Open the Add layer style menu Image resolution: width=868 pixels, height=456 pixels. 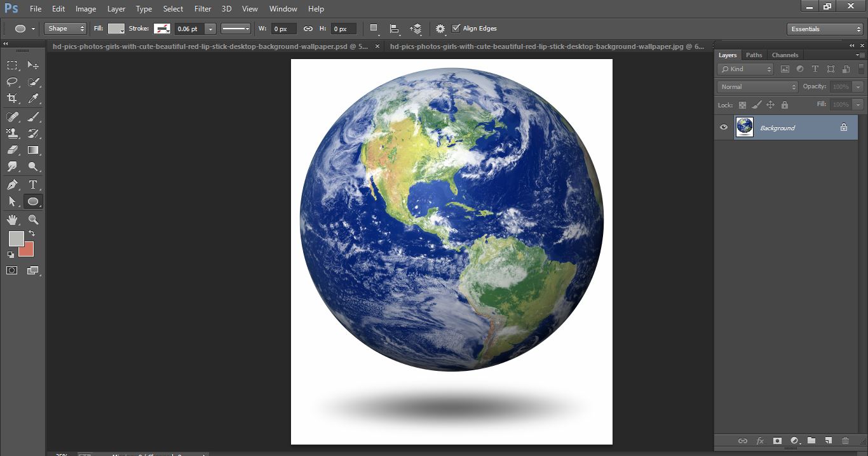[x=760, y=440]
